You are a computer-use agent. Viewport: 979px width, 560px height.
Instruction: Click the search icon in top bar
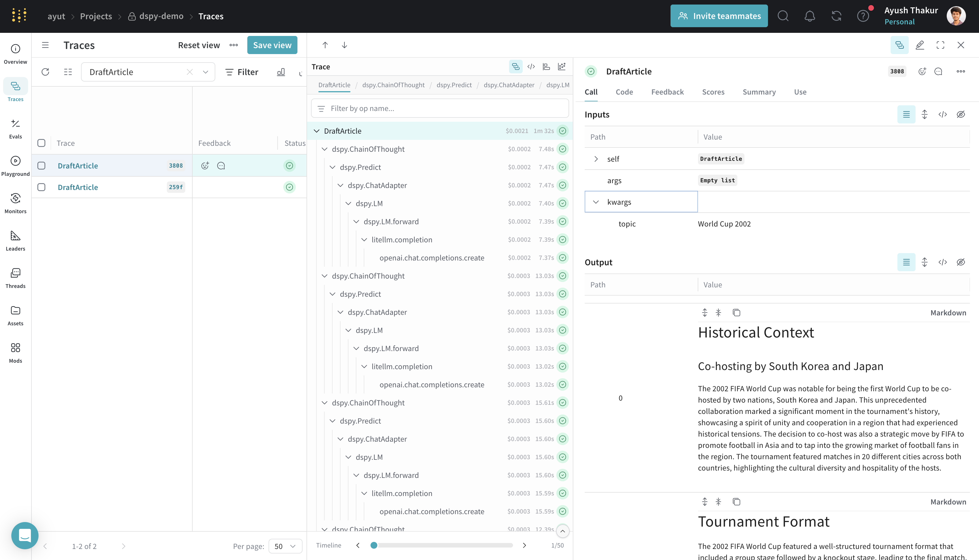coord(783,16)
